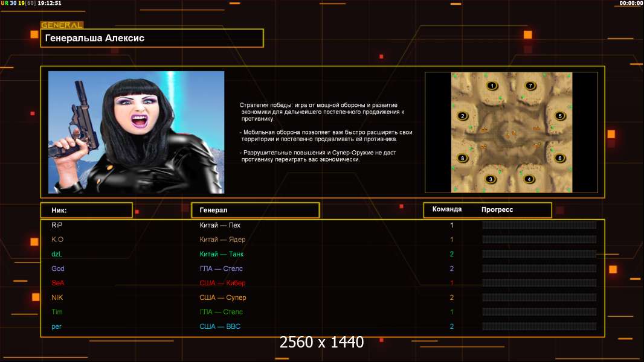Click 'ГЛА — Стелс' in Tim's row
This screenshot has width=644, height=362.
pyautogui.click(x=221, y=312)
